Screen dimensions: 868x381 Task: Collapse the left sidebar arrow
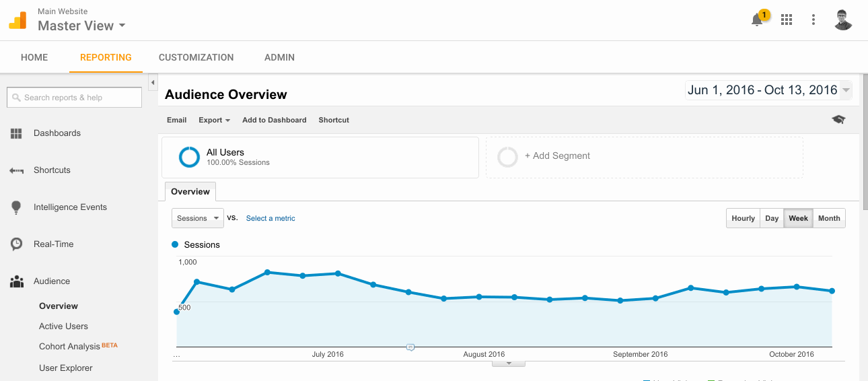click(x=153, y=82)
